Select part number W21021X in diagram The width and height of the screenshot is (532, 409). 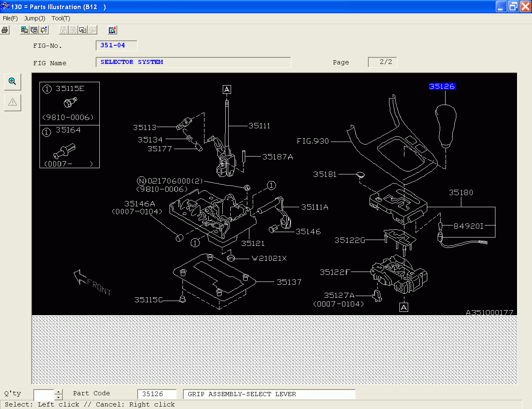pyautogui.click(x=269, y=258)
